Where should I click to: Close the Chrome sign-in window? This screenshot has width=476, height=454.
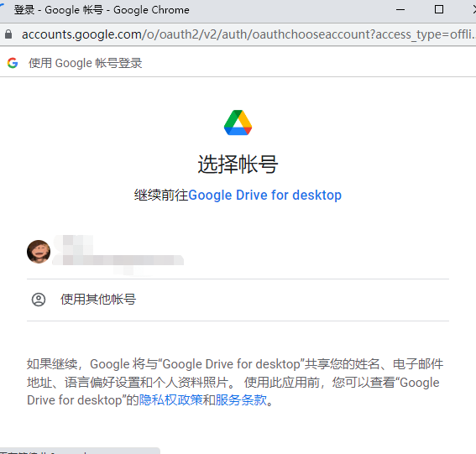474,10
